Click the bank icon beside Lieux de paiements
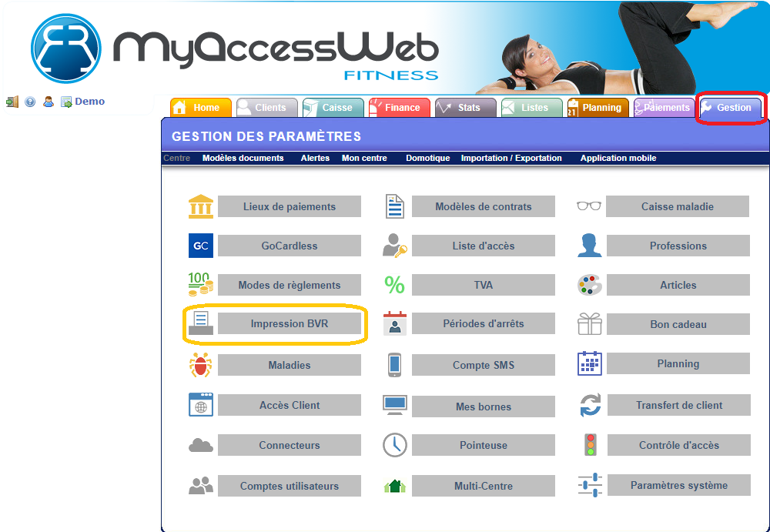The height and width of the screenshot is (532, 770). click(201, 206)
